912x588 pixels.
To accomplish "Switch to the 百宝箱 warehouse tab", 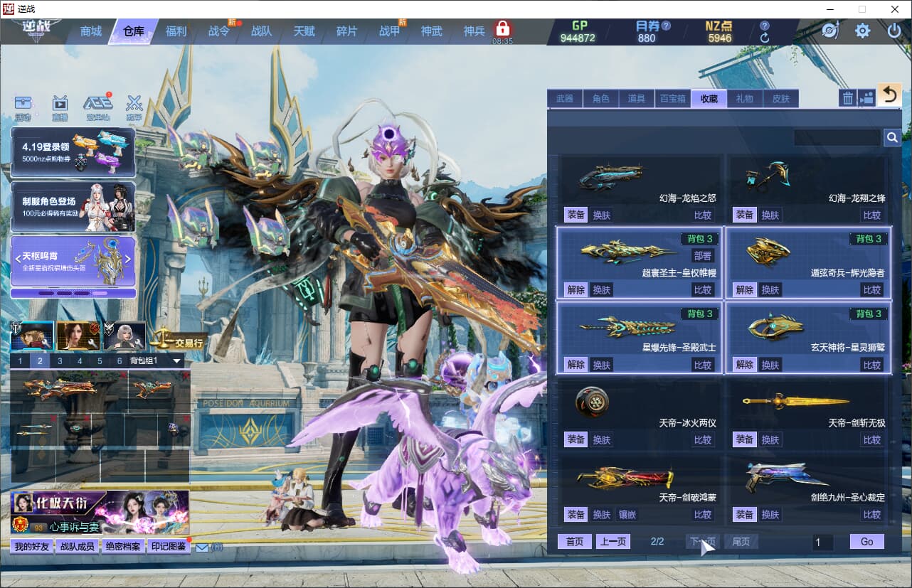I will [x=673, y=99].
